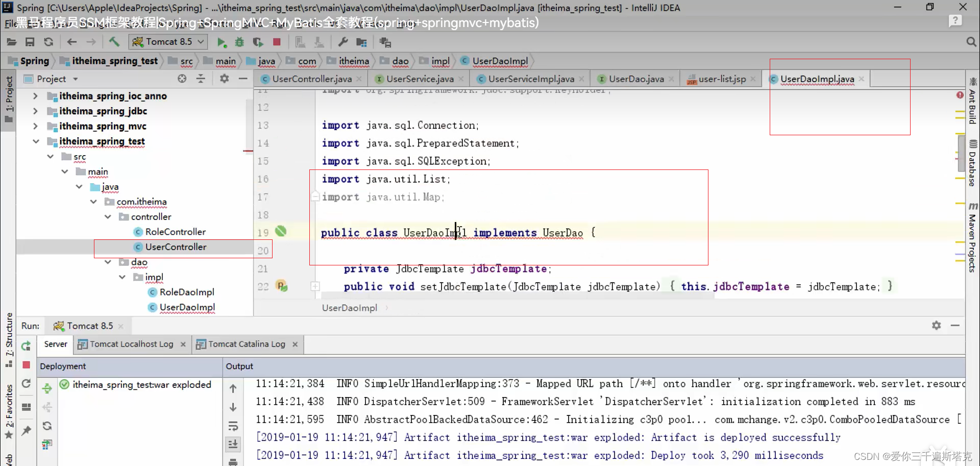
Task: Open settings with the wrench icon
Action: tap(343, 42)
